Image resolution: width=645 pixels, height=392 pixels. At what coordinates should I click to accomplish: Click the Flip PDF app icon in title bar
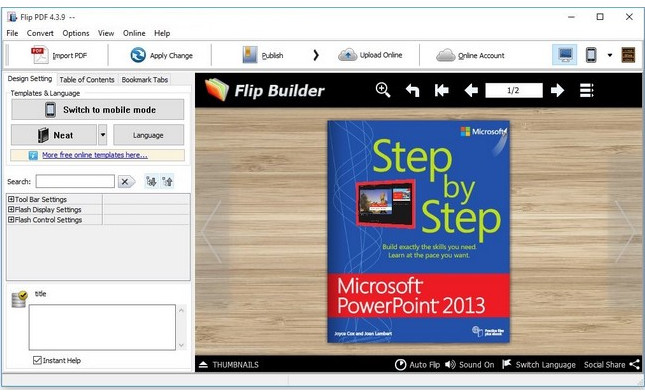[x=12, y=17]
